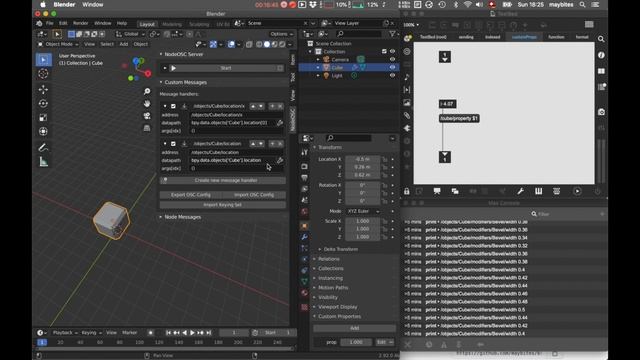The image size is (640, 360).
Task: Click the Max wrench debug icon
Action: 520,191
